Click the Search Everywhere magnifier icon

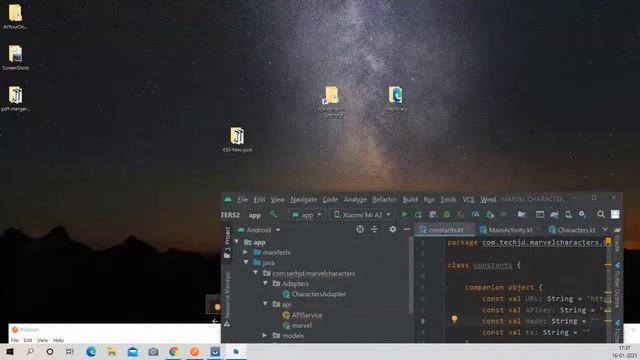pos(601,214)
